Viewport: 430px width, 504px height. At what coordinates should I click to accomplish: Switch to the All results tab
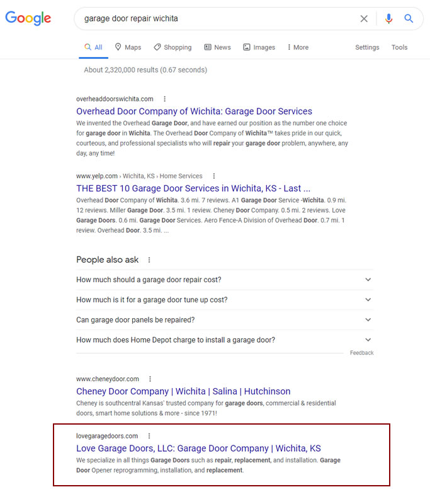coord(93,47)
